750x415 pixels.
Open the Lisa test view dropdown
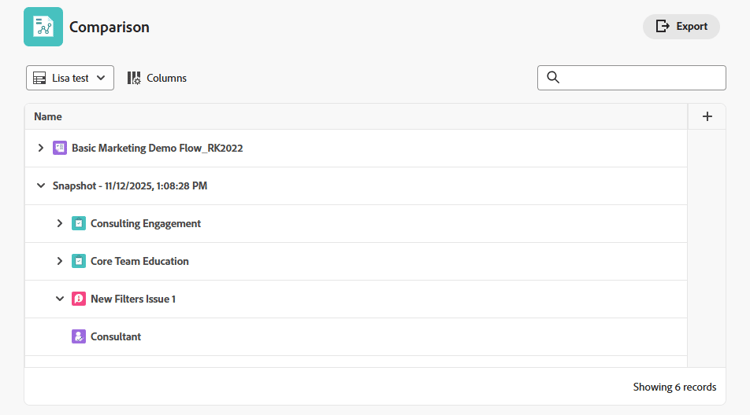[x=70, y=78]
